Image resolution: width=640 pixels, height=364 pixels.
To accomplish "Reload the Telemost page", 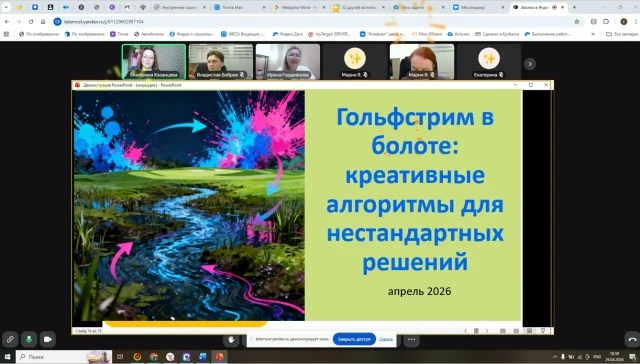I will pos(31,22).
